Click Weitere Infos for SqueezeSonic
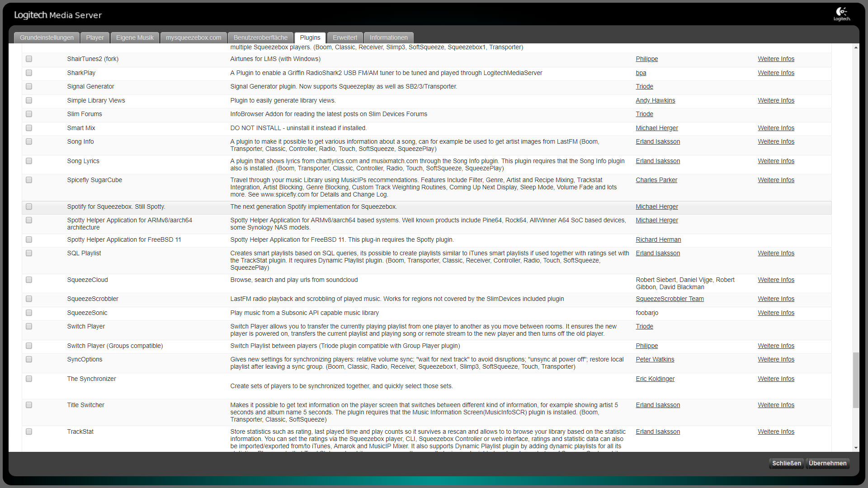868x488 pixels. click(x=776, y=313)
